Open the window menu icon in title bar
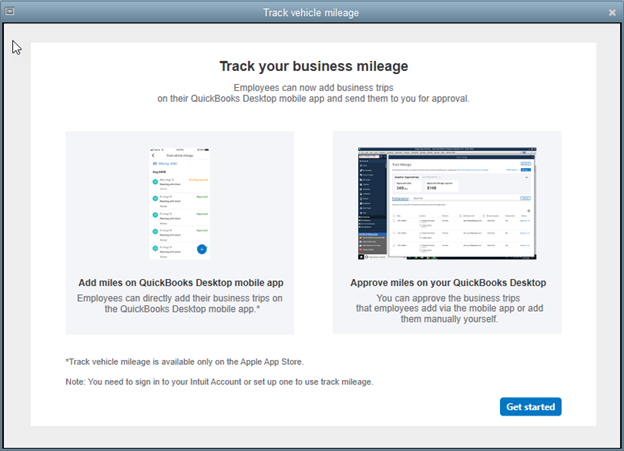The height and width of the screenshot is (451, 624). pos(11,12)
